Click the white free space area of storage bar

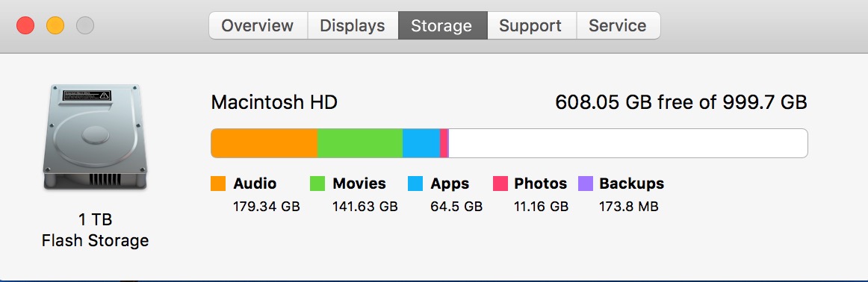point(627,143)
